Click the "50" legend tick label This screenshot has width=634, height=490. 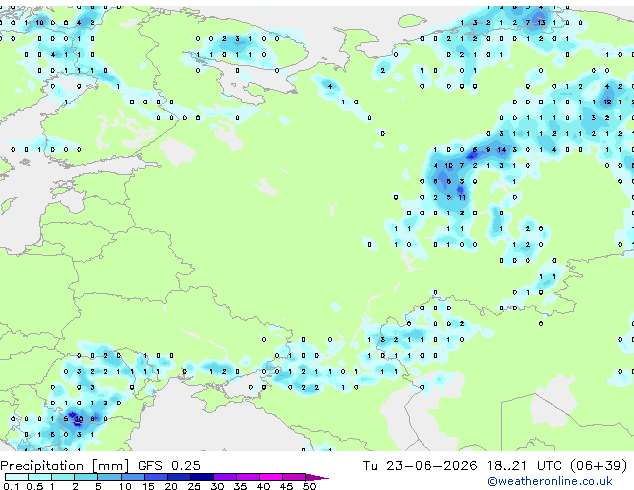tap(309, 486)
